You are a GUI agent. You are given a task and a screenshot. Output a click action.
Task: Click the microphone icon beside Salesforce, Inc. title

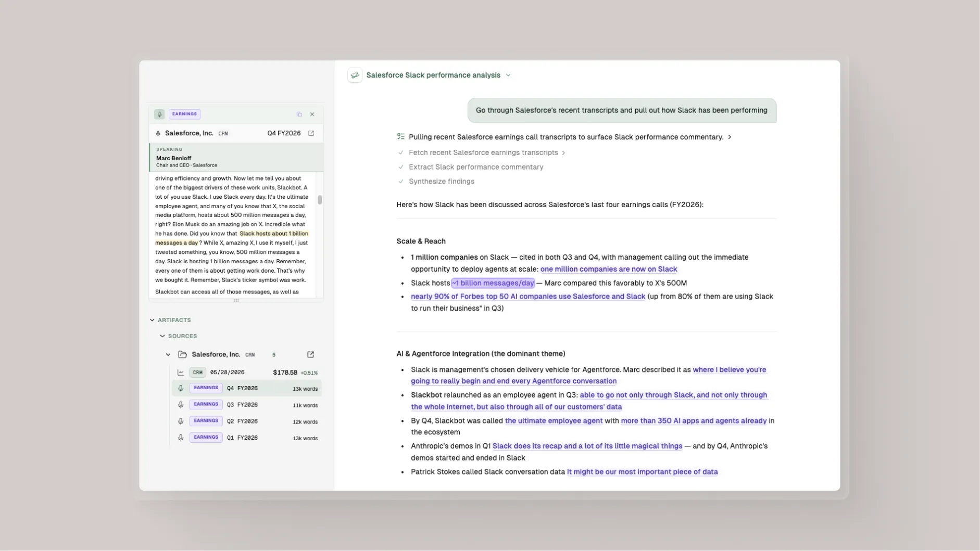tap(158, 134)
